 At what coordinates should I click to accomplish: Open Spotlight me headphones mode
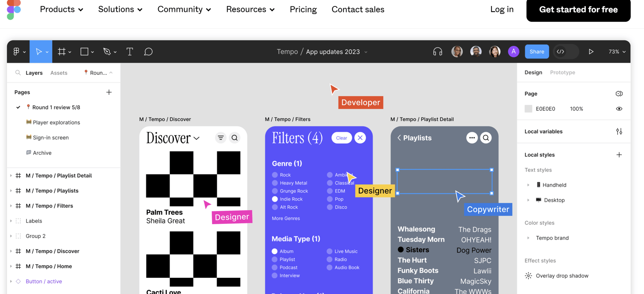point(437,51)
